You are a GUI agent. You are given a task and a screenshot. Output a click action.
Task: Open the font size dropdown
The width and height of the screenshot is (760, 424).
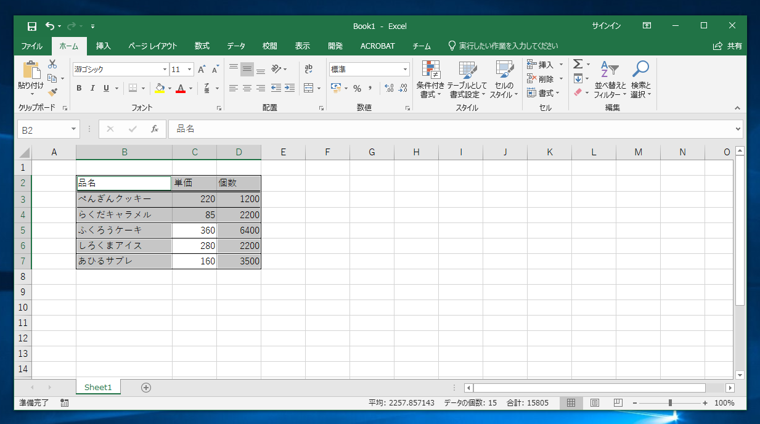190,69
